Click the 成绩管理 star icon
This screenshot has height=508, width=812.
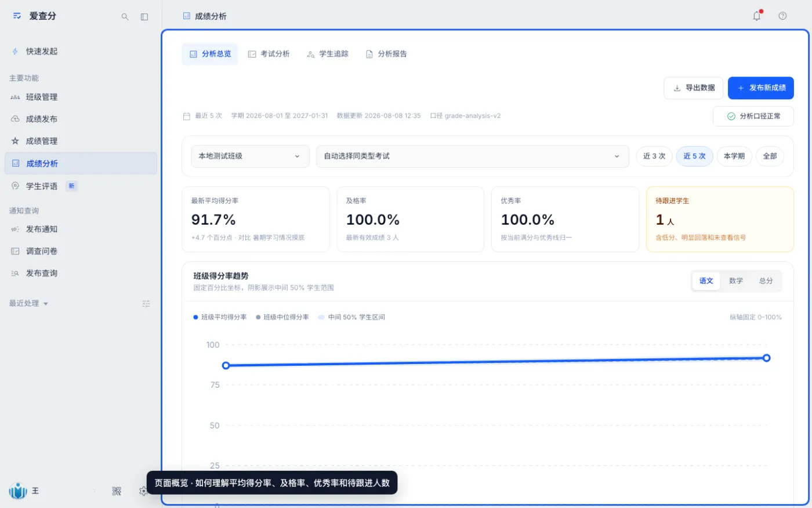[15, 141]
